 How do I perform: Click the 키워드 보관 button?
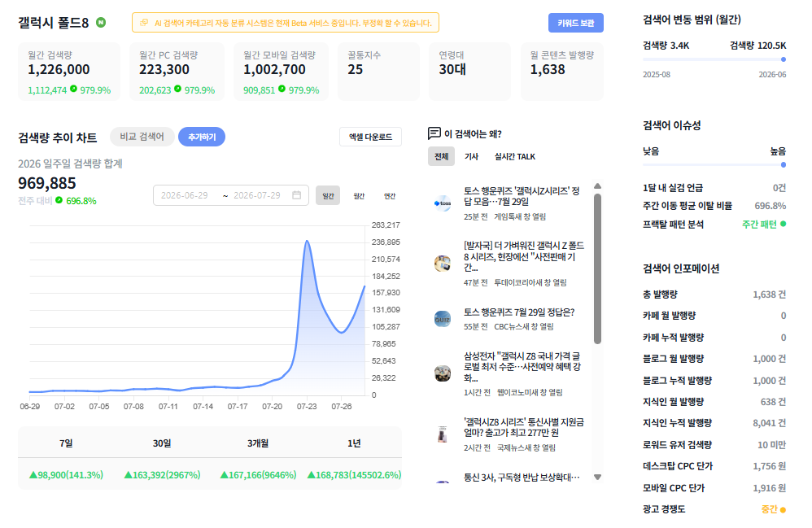[x=576, y=23]
